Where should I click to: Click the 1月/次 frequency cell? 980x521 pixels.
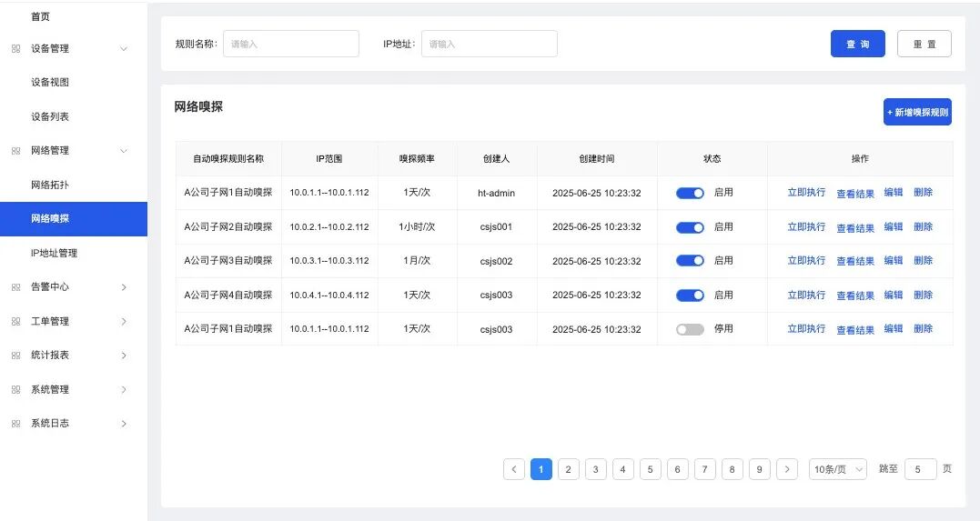(417, 260)
